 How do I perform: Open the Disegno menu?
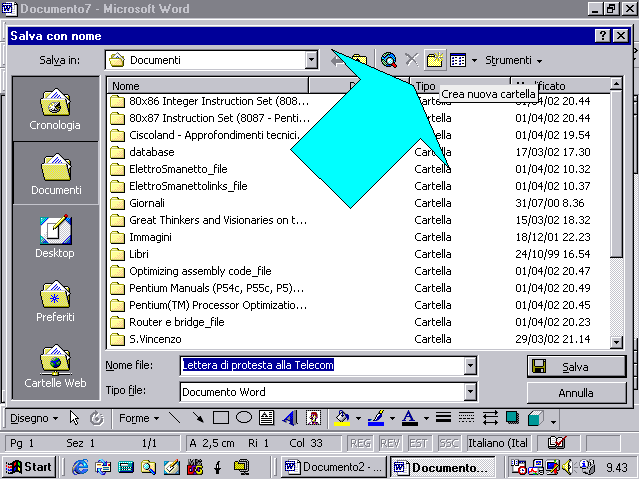pyautogui.click(x=34, y=418)
